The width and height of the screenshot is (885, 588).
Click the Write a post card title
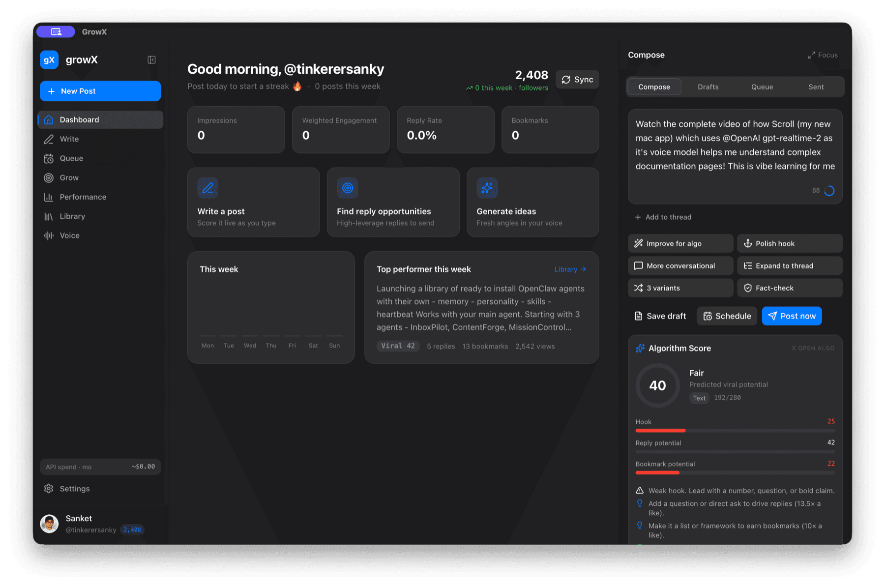[x=221, y=211]
